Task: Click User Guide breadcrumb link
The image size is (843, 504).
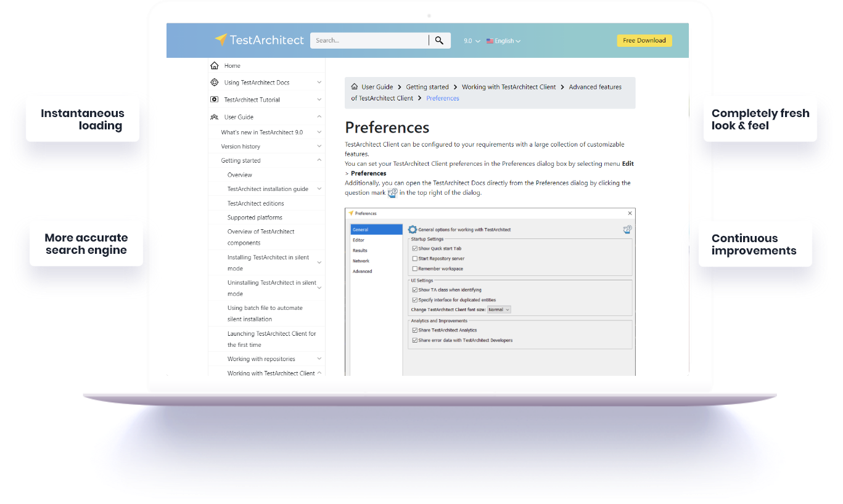Action: coord(377,87)
